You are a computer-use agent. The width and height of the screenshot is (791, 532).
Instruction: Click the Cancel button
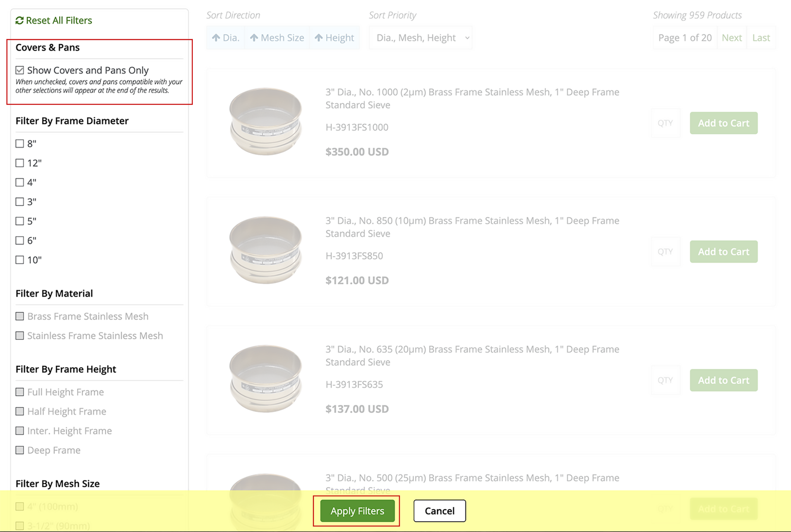(x=439, y=511)
